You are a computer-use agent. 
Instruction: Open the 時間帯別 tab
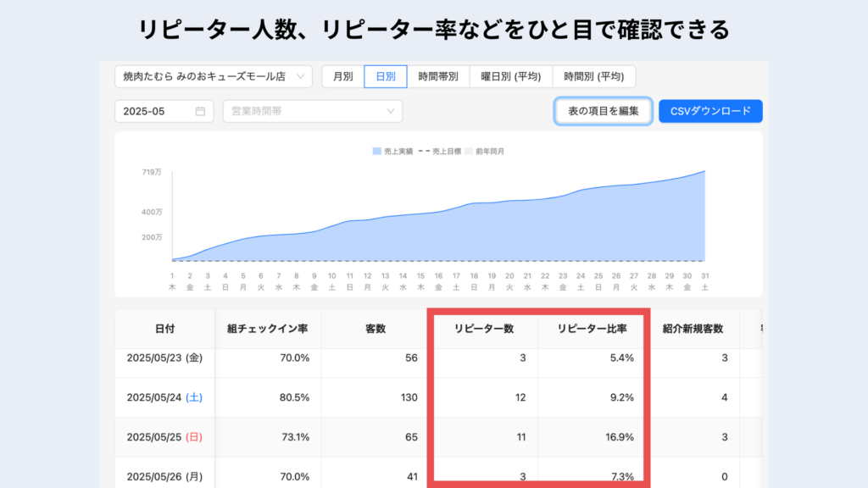438,77
